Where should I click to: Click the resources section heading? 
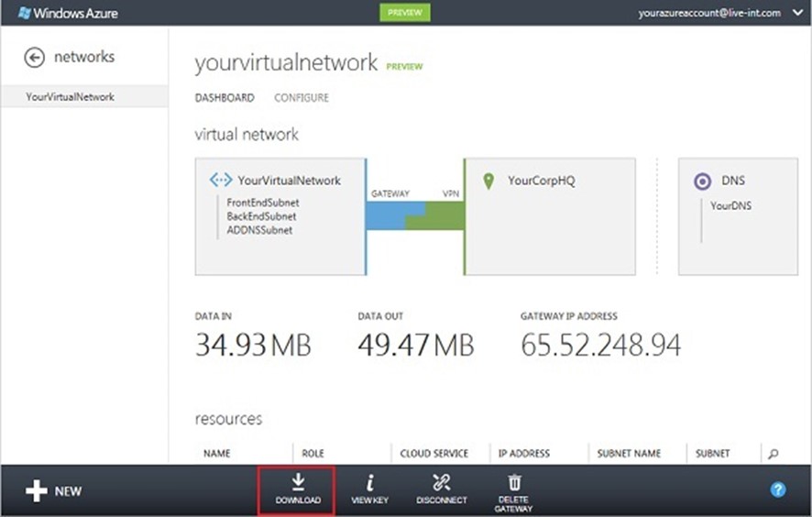(228, 419)
